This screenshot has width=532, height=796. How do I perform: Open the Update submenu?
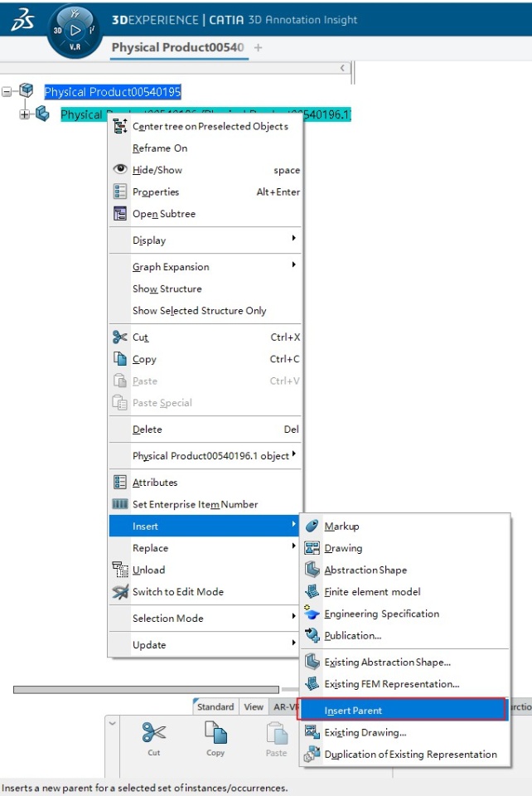tap(205, 644)
